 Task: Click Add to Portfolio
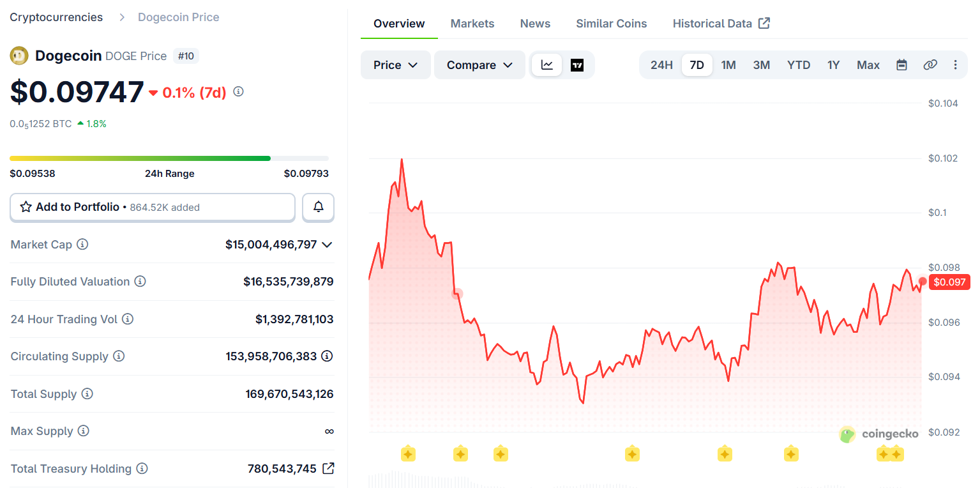click(x=77, y=207)
